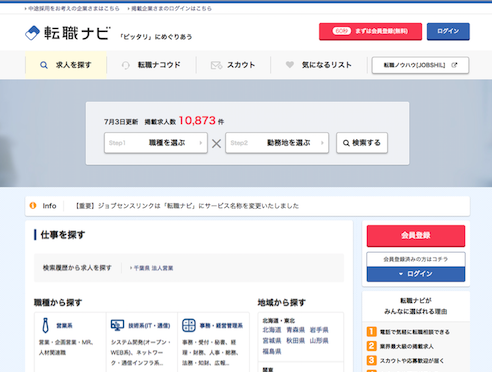Click スカウトや応募歓迎が届く text
The image size is (492, 372).
[412, 361]
